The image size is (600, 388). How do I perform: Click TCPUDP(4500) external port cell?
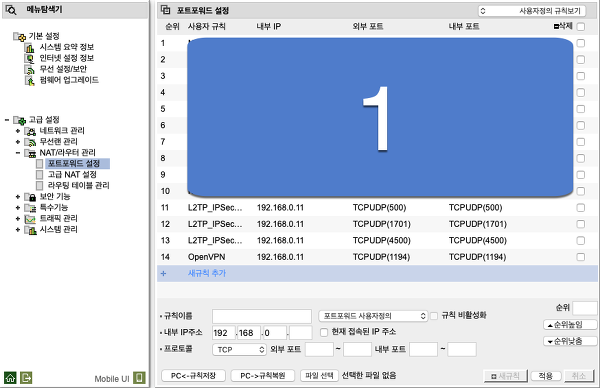[x=382, y=241]
